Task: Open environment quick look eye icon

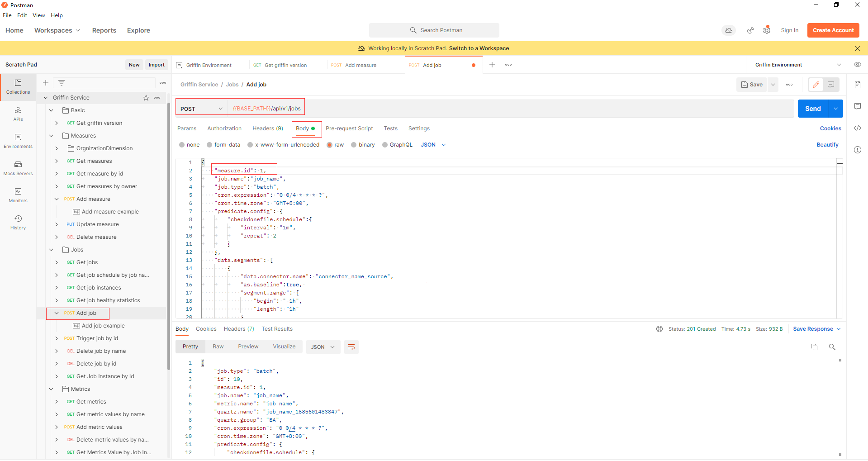Action: [858, 65]
